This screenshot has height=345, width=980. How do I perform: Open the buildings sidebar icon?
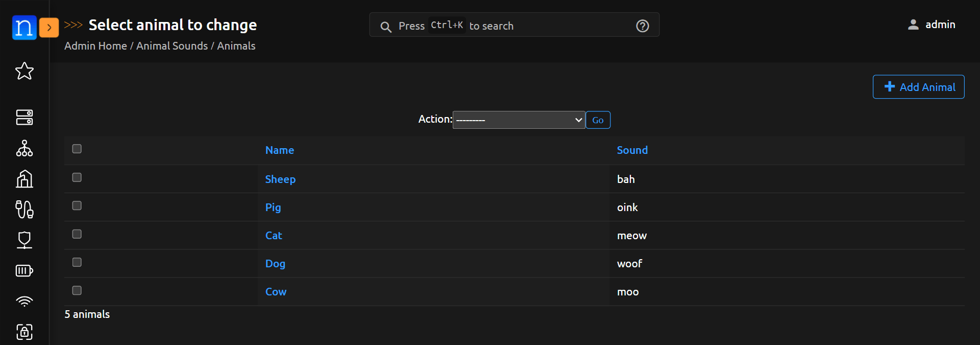[x=24, y=179]
